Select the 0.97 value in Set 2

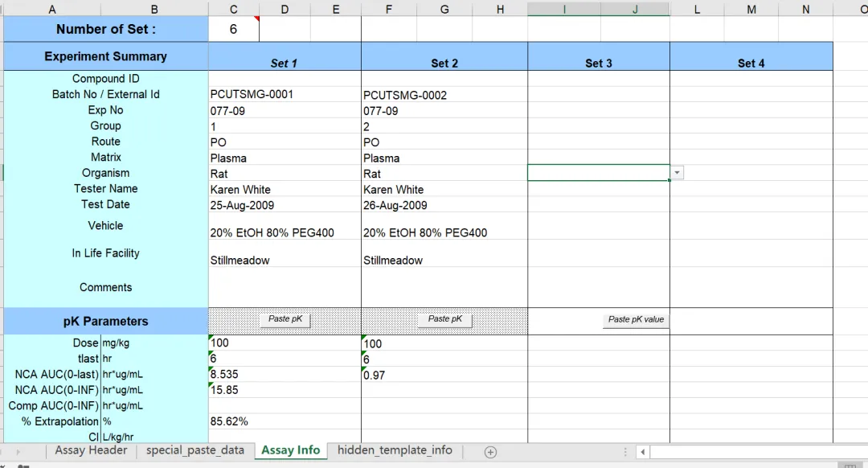click(444, 375)
